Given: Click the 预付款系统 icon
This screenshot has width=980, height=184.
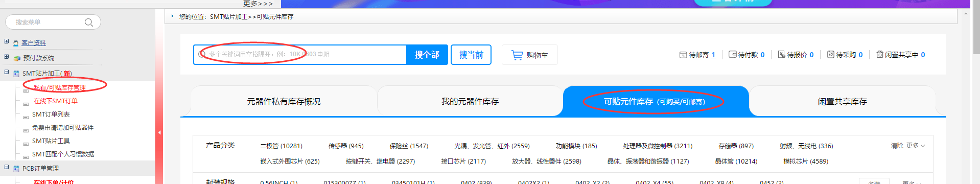Looking at the screenshot, I should pos(17,58).
